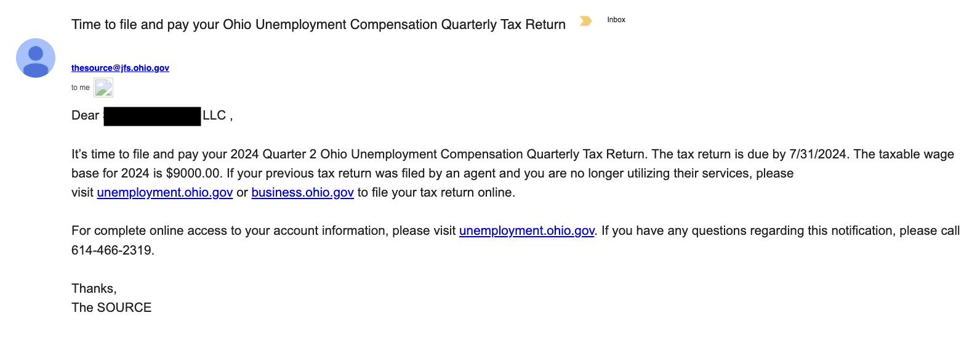Click the phone number 614-466-2319
The height and width of the screenshot is (339, 980).
coord(112,250)
